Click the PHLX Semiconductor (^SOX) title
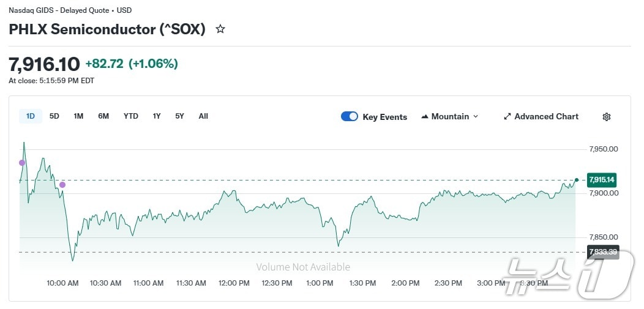The image size is (644, 309). [107, 29]
